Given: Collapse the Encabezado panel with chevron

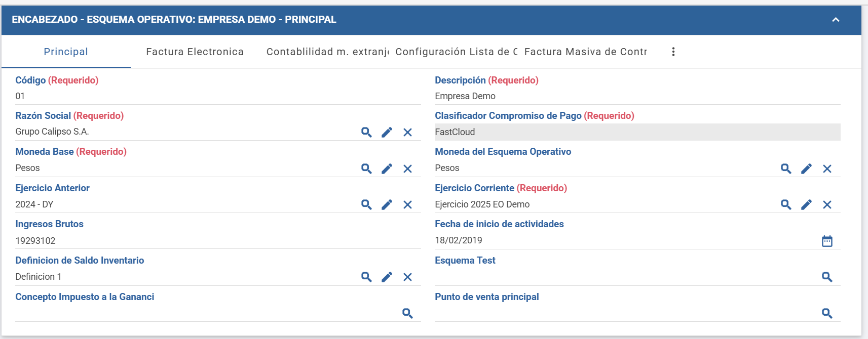Looking at the screenshot, I should (836, 20).
